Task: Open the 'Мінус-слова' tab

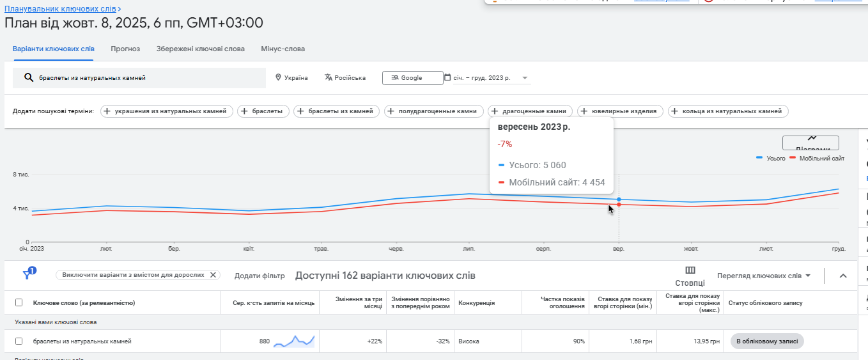Action: (283, 49)
